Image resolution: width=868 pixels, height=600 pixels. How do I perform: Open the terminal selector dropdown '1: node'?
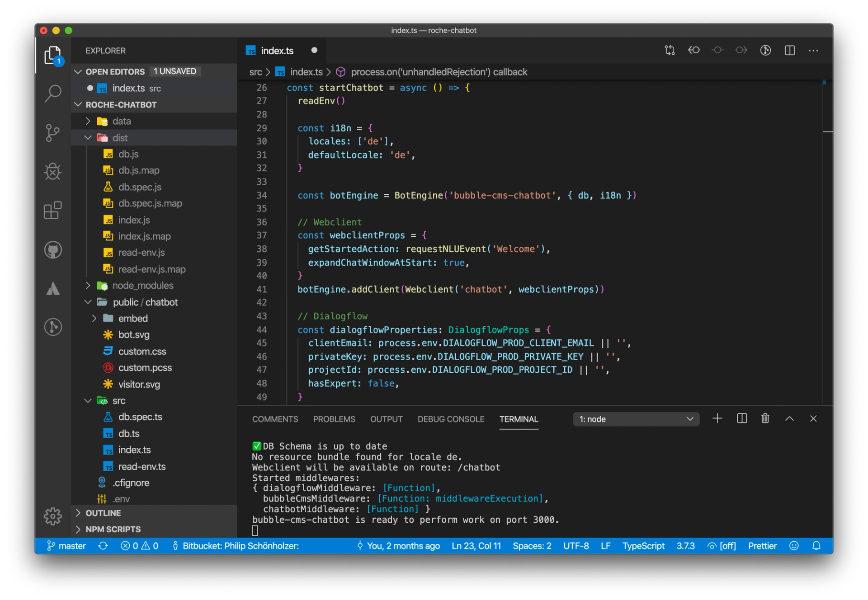click(636, 419)
